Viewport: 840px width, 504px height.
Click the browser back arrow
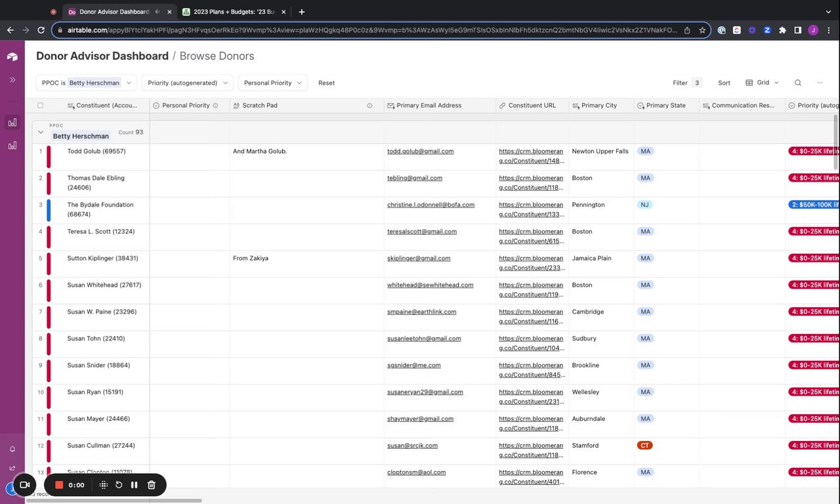10,30
